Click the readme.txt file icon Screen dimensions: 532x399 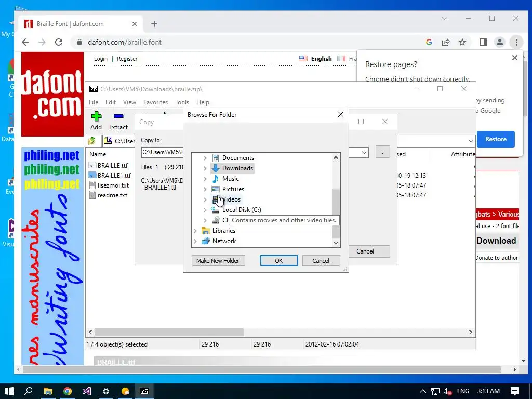click(x=92, y=195)
